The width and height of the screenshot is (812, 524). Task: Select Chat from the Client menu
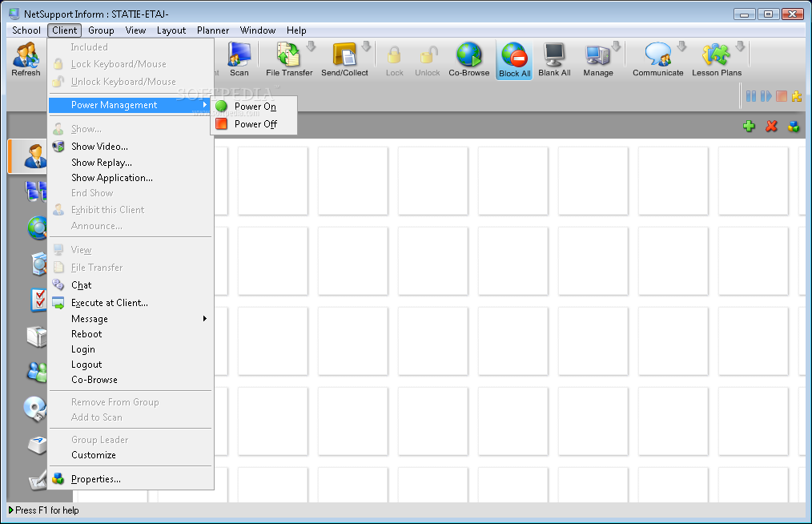tap(131, 285)
